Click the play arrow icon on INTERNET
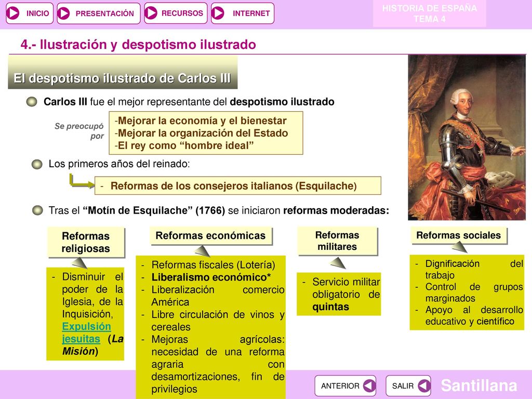 218,13
